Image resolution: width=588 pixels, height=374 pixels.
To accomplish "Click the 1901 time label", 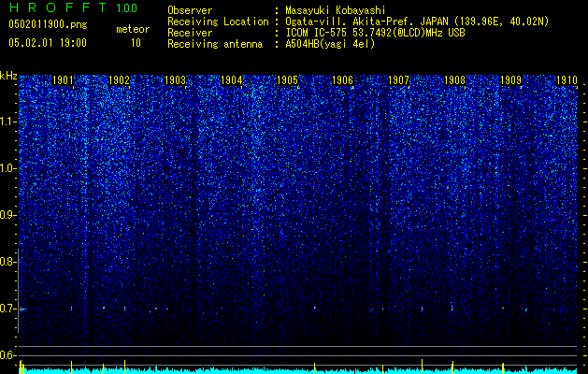I will tap(63, 80).
